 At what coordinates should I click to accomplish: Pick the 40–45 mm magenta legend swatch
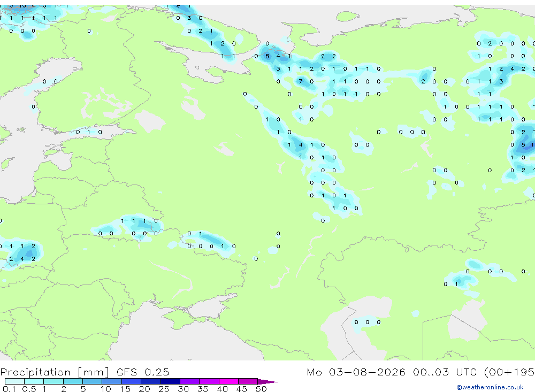(228, 381)
